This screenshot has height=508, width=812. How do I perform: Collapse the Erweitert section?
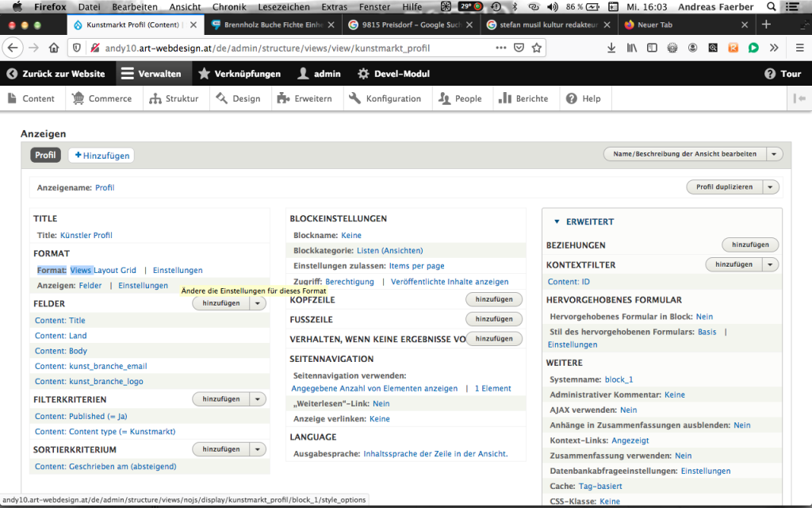tap(557, 222)
